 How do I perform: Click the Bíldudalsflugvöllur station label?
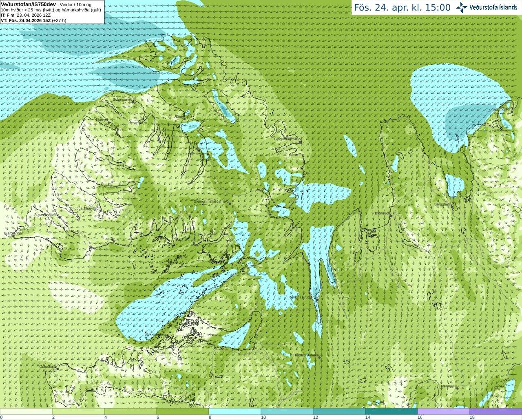click(x=85, y=208)
